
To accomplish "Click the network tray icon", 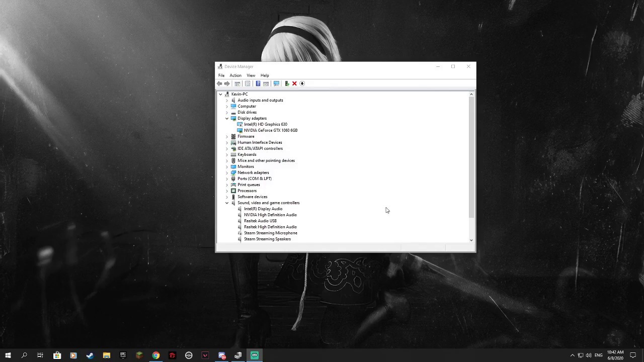I will coord(580,355).
